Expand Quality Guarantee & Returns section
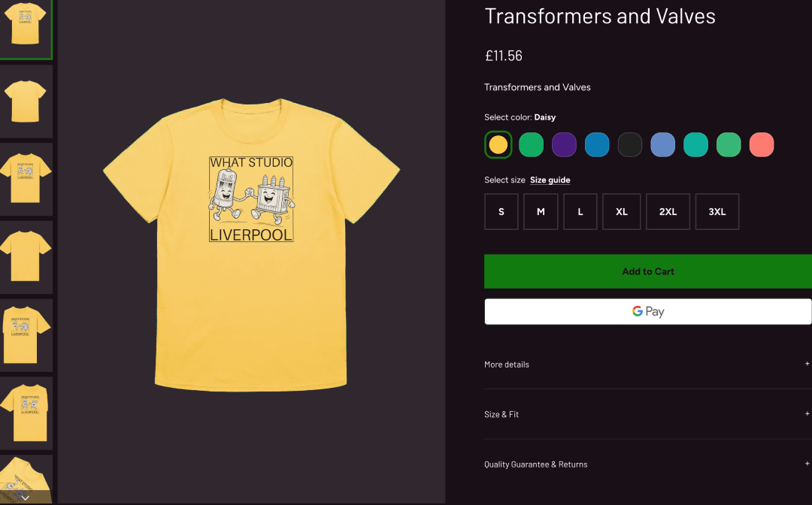Viewport: 812px width, 505px height. [647, 464]
